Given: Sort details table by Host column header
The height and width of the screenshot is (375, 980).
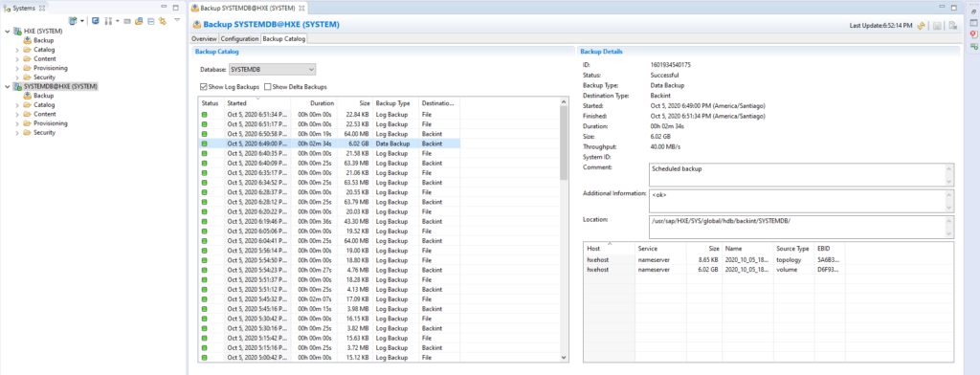Looking at the screenshot, I should 609,248.
